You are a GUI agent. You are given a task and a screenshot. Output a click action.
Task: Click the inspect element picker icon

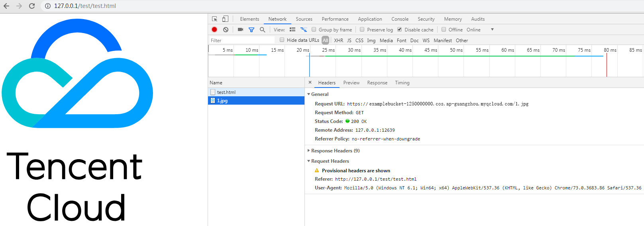[214, 19]
